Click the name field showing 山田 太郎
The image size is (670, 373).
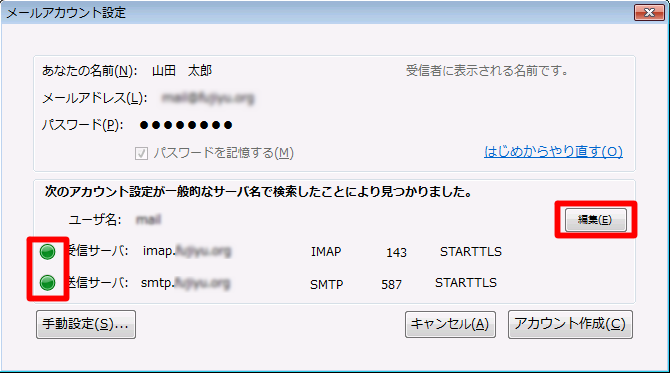pos(182,70)
